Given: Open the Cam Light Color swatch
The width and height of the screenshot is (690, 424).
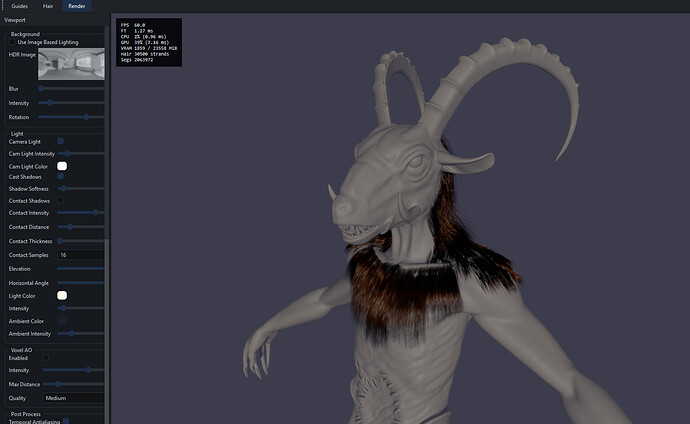Looking at the screenshot, I should (x=62, y=166).
